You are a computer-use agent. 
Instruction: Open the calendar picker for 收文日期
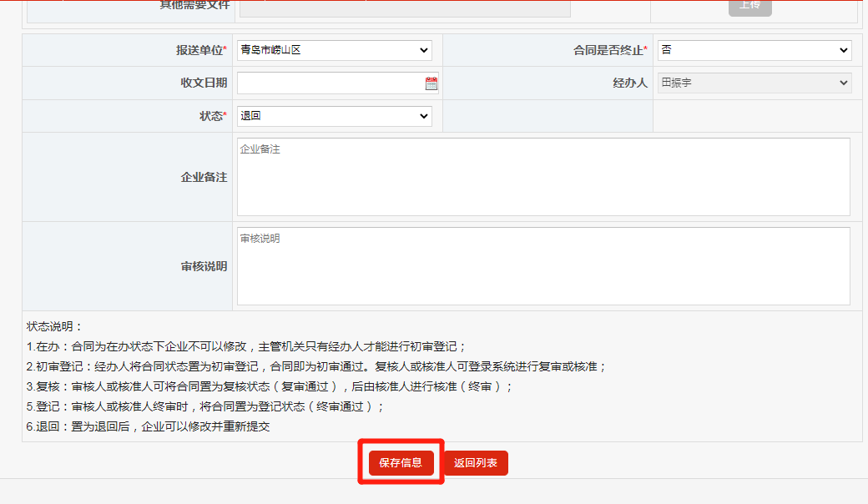pos(431,83)
